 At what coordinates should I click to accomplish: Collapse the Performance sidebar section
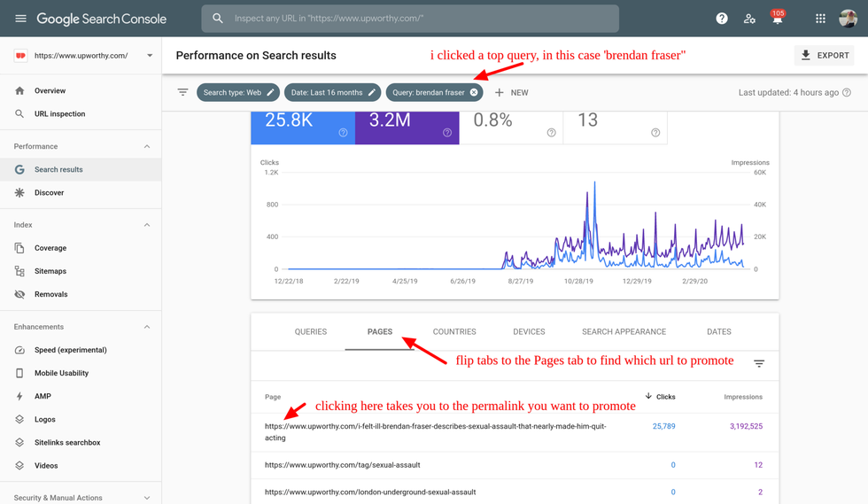pyautogui.click(x=147, y=146)
